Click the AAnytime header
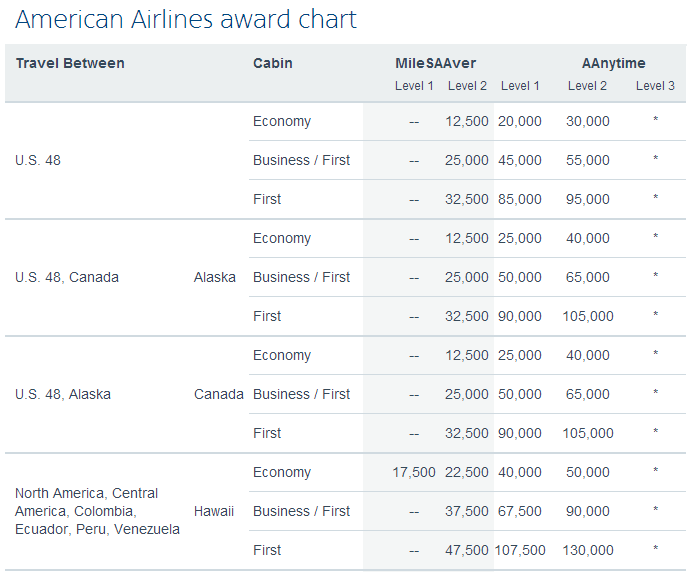 pyautogui.click(x=613, y=63)
